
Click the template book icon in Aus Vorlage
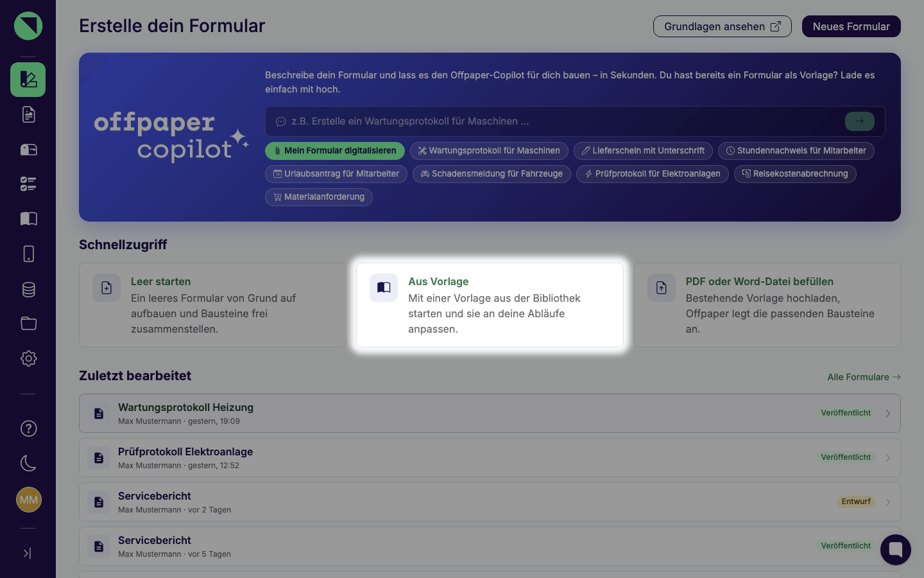tap(384, 288)
